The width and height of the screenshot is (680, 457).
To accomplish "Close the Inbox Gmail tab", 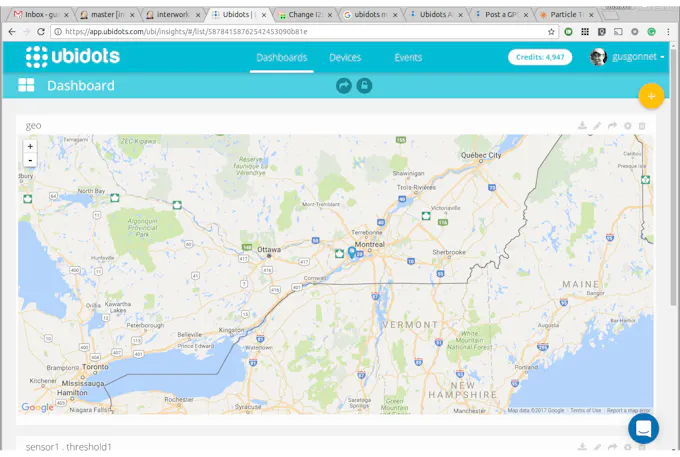I will coord(66,15).
